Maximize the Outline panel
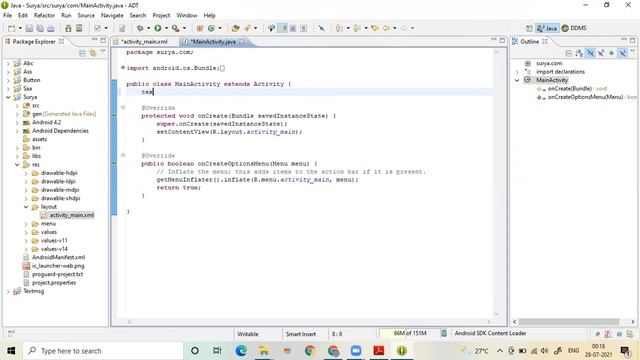Screen dimensions: 640x360 (632, 40)
